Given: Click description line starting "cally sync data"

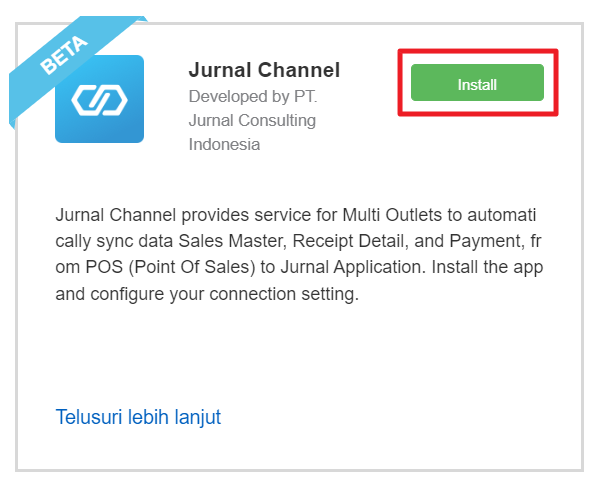Looking at the screenshot, I should 299,241.
